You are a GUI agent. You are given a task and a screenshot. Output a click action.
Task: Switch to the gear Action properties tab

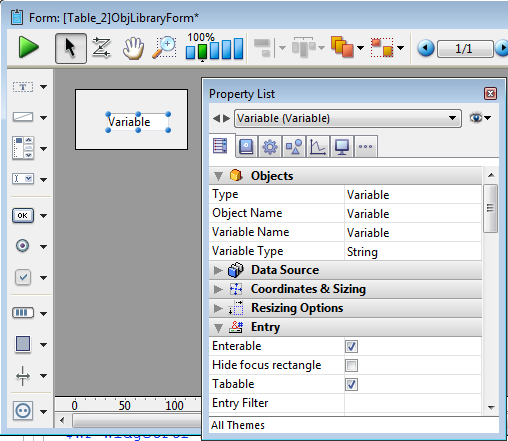pyautogui.click(x=270, y=146)
